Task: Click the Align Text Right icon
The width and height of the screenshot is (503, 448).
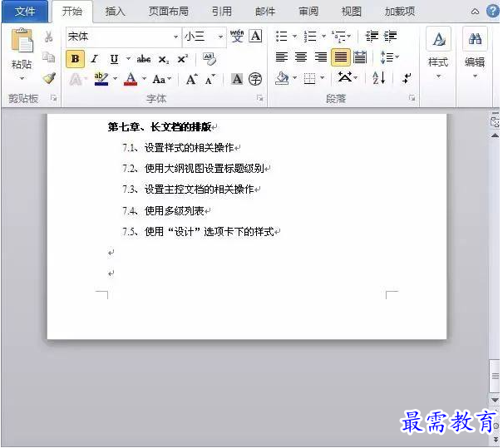Action: pos(320,57)
